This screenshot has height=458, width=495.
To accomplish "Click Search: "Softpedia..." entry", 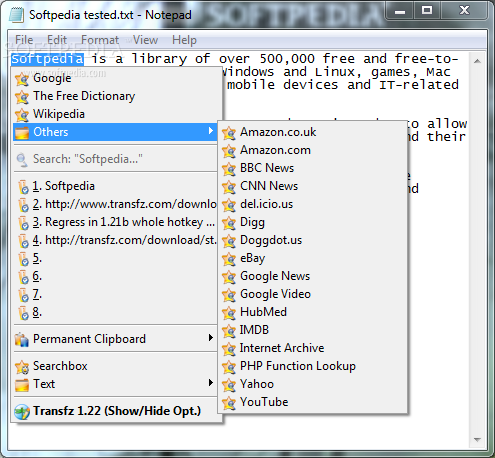I will tap(115, 159).
